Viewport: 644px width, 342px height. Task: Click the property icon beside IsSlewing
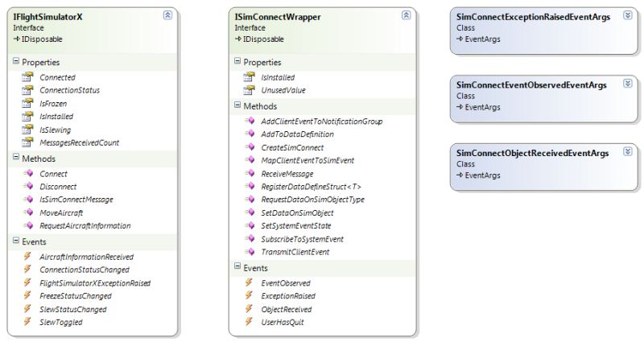27,130
